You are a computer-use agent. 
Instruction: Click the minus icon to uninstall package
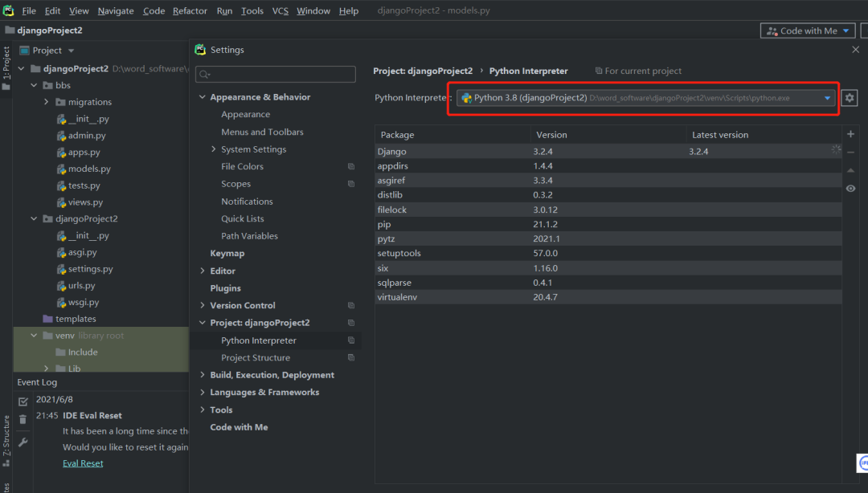[x=851, y=153]
